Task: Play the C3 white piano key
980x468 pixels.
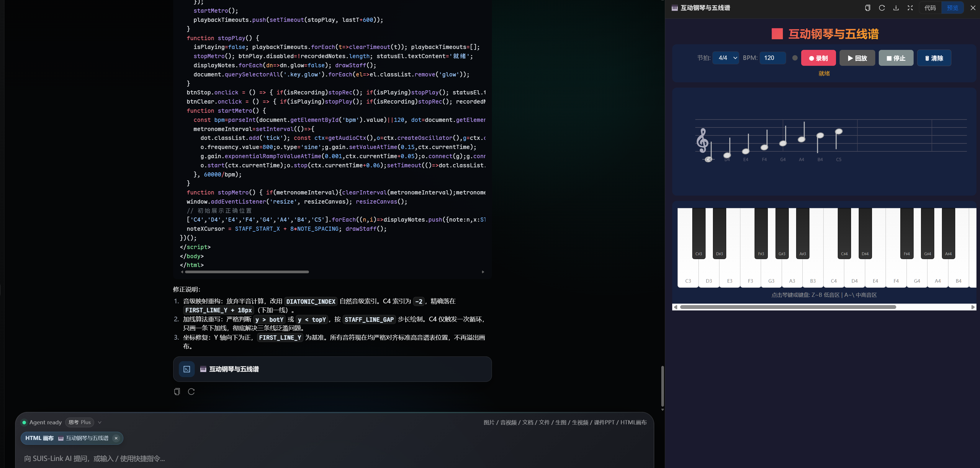Action: click(688, 274)
